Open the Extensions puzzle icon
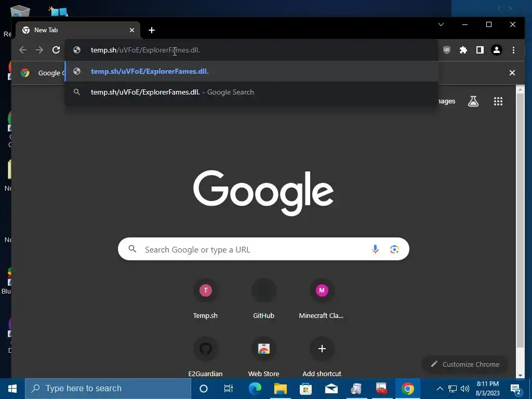The image size is (532, 399). pyautogui.click(x=463, y=50)
